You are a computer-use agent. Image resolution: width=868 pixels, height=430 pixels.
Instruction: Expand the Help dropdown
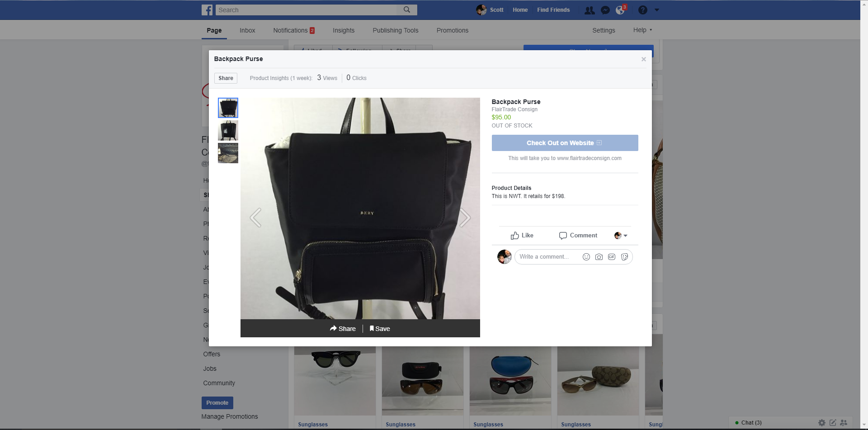[642, 30]
